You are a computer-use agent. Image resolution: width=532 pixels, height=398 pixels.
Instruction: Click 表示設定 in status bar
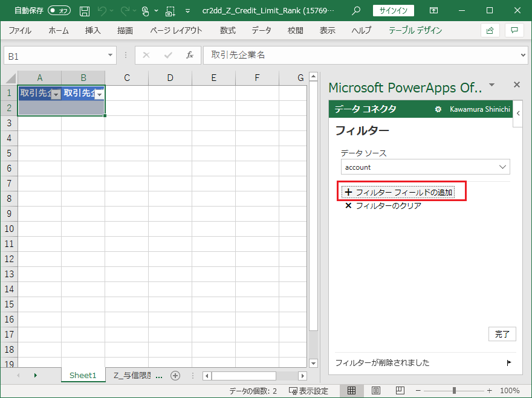click(x=308, y=391)
